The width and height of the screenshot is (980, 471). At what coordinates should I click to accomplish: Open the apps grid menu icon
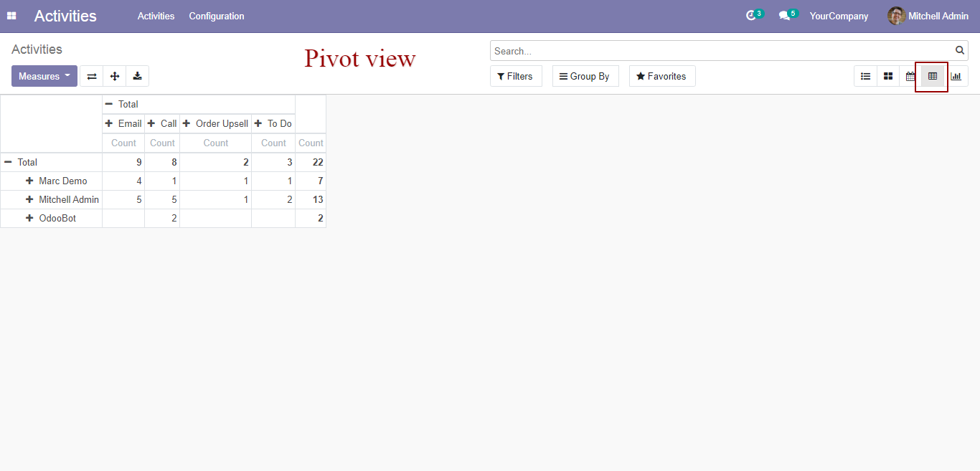[x=11, y=16]
